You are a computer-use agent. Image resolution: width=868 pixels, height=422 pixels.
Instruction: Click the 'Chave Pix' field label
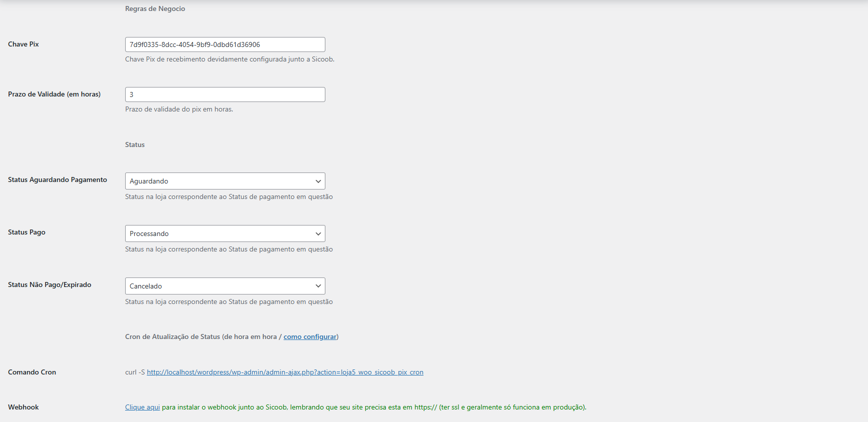pos(24,44)
